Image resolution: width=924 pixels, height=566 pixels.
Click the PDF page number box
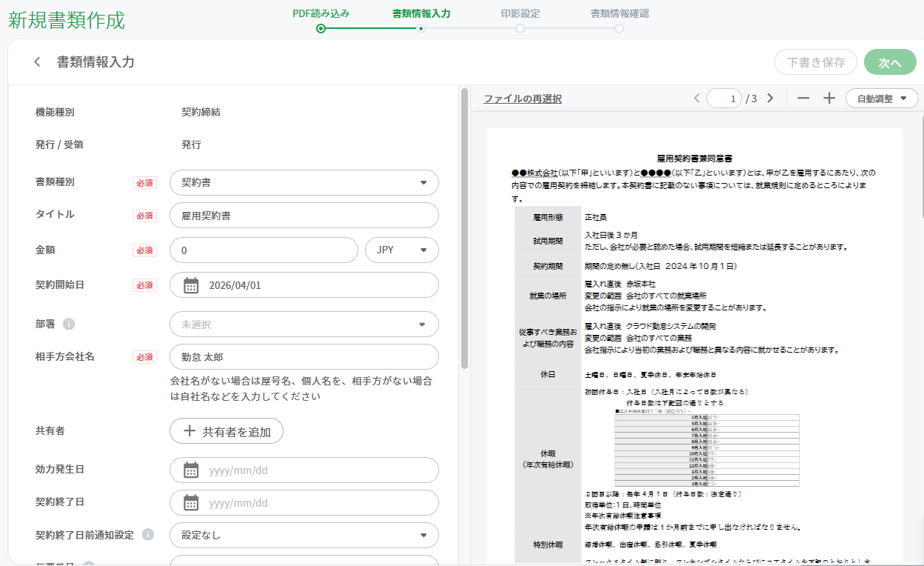pos(724,99)
